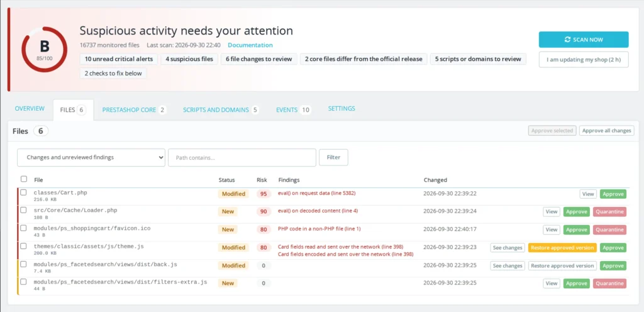Open the Documentation link
Image resolution: width=644 pixels, height=312 pixels.
point(250,45)
